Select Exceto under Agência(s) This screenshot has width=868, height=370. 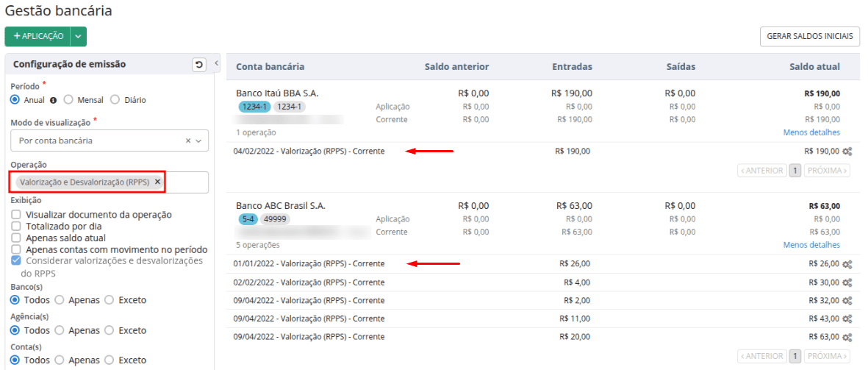click(109, 330)
